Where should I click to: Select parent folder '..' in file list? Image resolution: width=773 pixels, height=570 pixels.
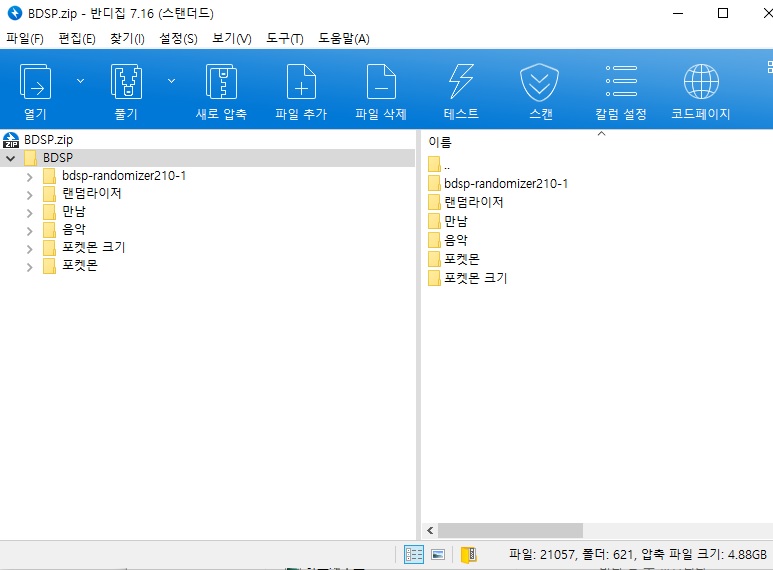439,164
